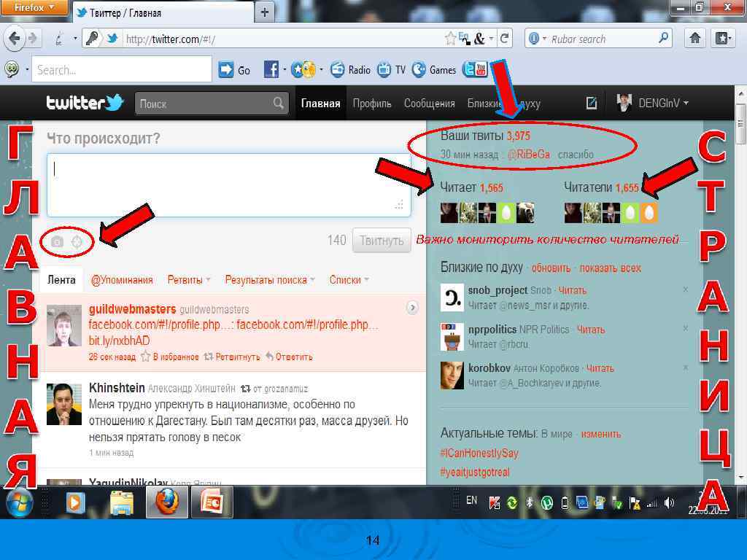This screenshot has height=560, width=747.
Task: Click Khinshtein's profile avatar
Action: pos(64,404)
